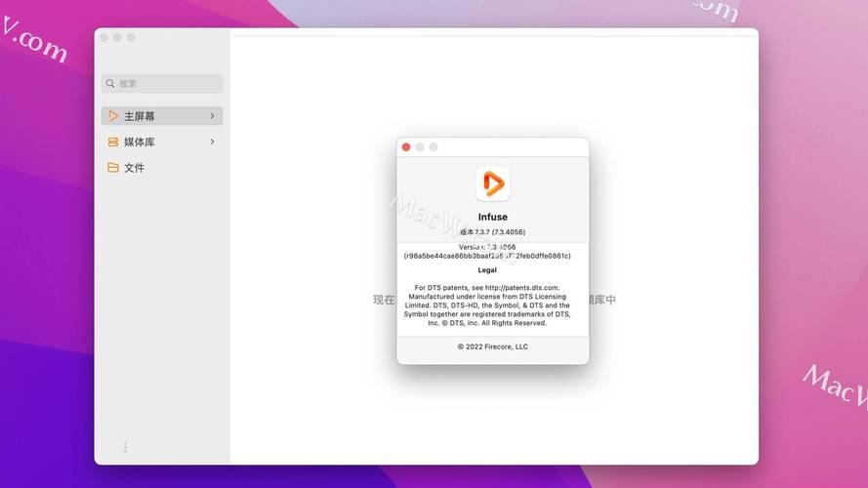Click the 媒体库 library stack icon
The height and width of the screenshot is (488, 868).
coord(113,142)
